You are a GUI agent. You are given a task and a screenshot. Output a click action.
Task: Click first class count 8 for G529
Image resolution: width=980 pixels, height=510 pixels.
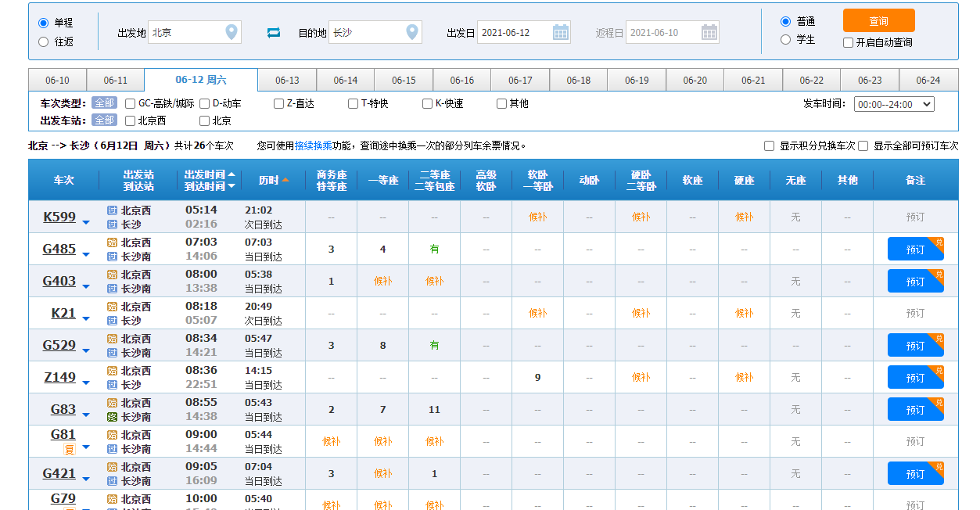coord(382,345)
